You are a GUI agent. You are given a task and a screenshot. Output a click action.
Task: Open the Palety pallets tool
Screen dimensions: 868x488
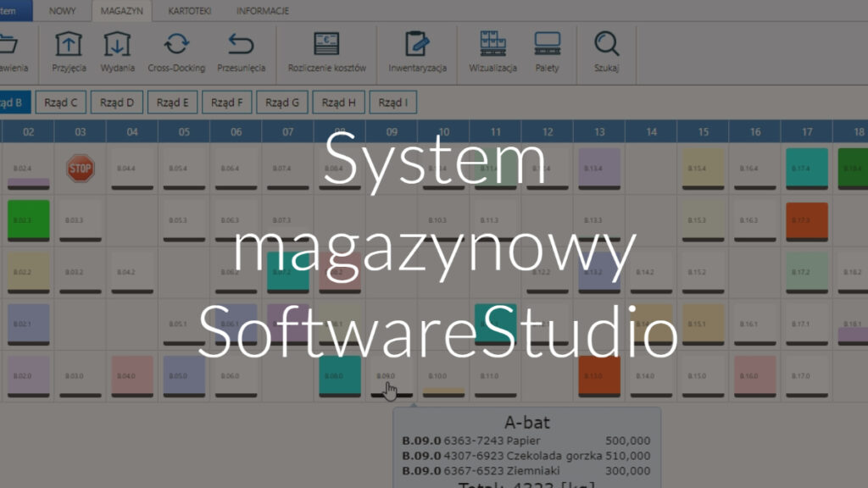pyautogui.click(x=547, y=53)
